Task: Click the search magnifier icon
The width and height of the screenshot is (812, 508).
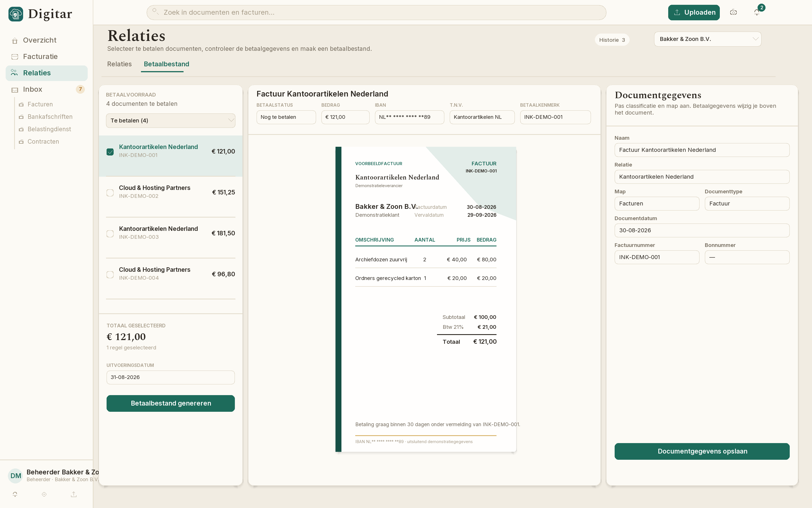Action: 155,11
